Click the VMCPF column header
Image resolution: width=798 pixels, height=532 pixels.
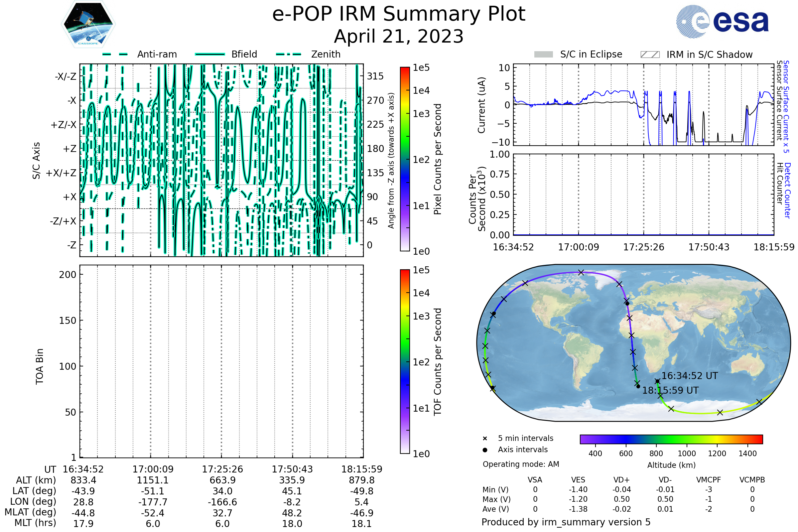pos(709,480)
